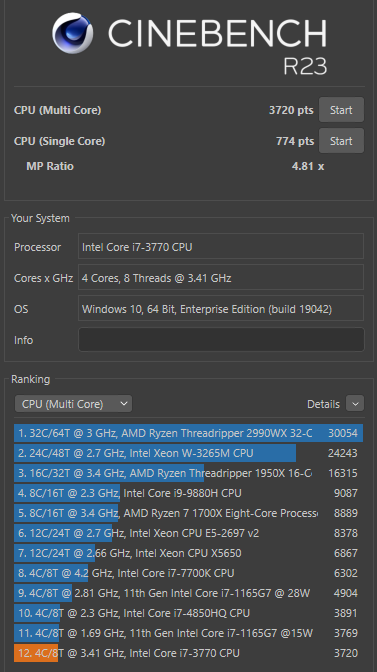
Task: Select the Xeon E5-2697 v2 ranking row
Action: (188, 533)
